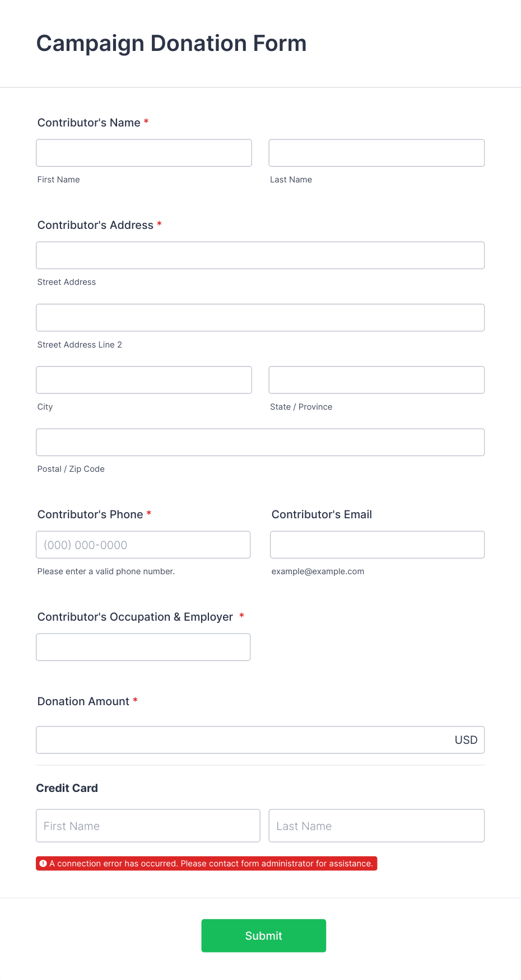Screen dimensions: 521x980
Task: Click the City input box
Action: pyautogui.click(x=144, y=380)
